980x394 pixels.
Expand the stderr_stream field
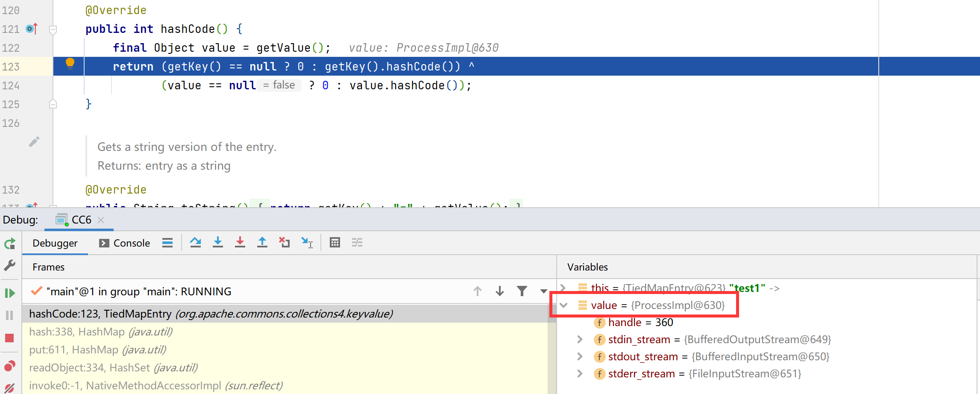tap(580, 373)
